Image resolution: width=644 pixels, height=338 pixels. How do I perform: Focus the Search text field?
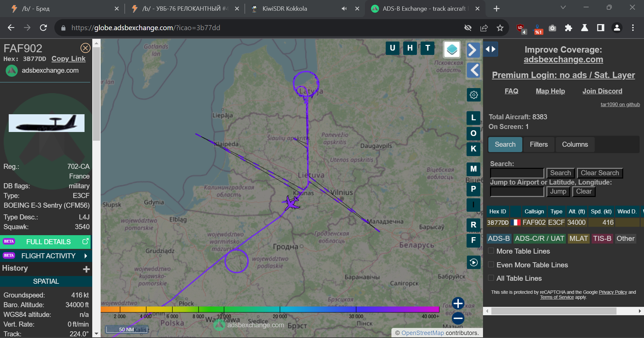tap(517, 173)
